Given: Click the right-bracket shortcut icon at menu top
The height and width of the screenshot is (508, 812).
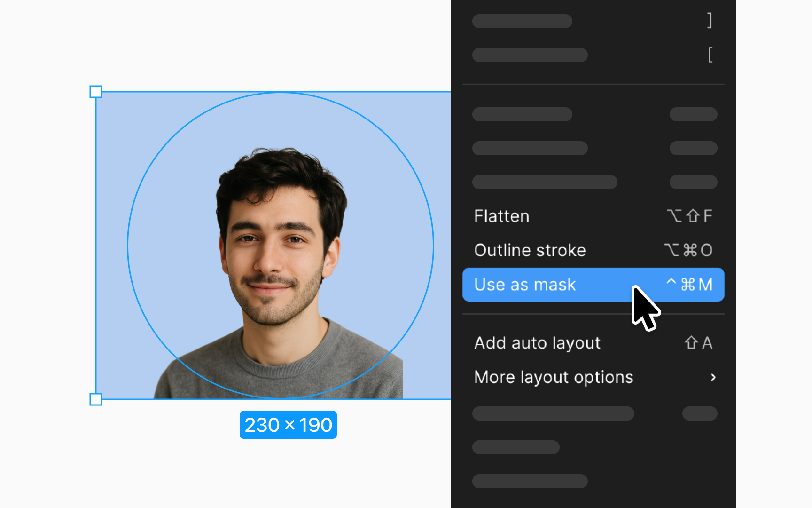Looking at the screenshot, I should 710,21.
